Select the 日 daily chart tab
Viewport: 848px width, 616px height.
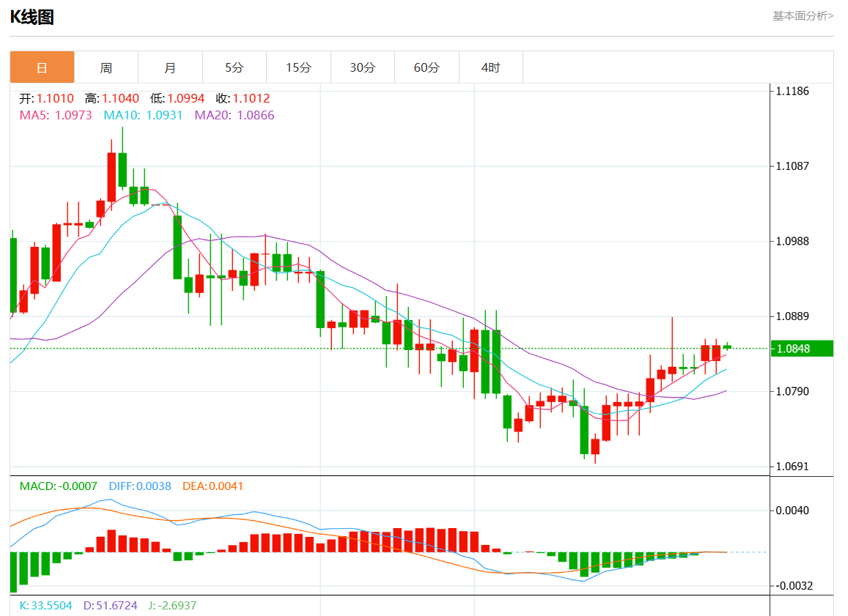tap(42, 67)
